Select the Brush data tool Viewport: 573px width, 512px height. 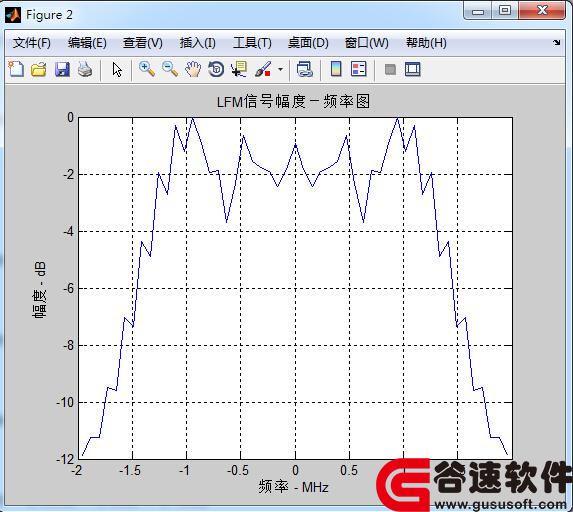click(x=263, y=69)
